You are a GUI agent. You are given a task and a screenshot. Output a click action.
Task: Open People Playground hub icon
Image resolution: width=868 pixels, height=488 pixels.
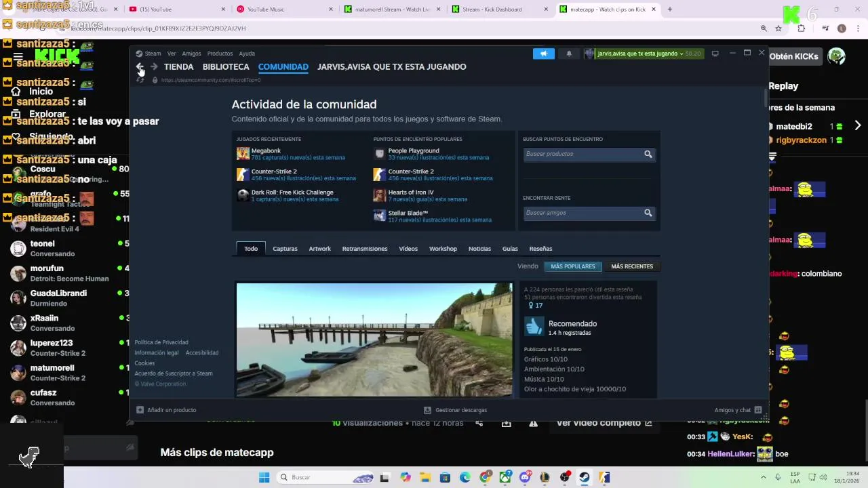pyautogui.click(x=380, y=154)
